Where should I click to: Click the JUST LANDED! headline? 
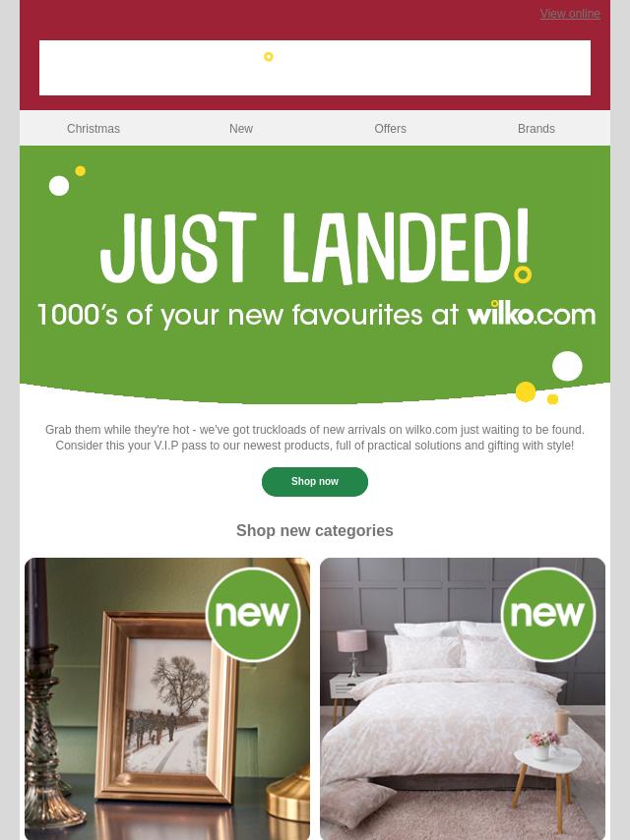(x=315, y=247)
